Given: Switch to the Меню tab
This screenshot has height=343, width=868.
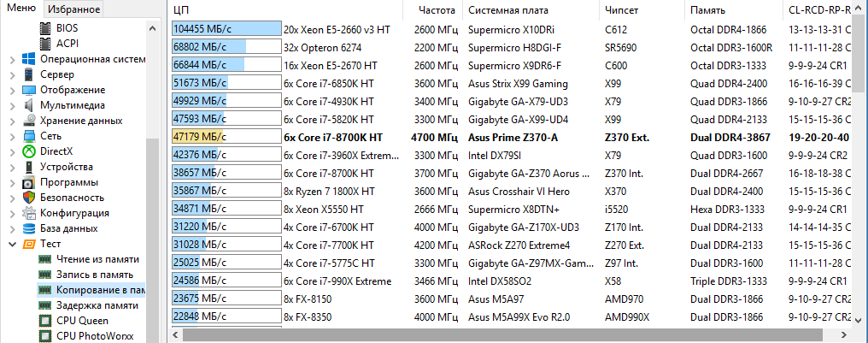Looking at the screenshot, I should pyautogui.click(x=20, y=9).
